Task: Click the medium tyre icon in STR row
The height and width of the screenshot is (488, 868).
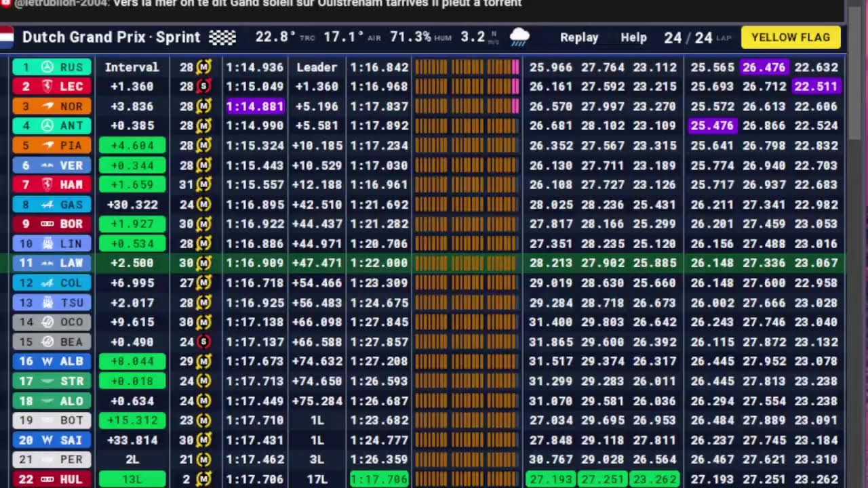Action: click(x=203, y=381)
